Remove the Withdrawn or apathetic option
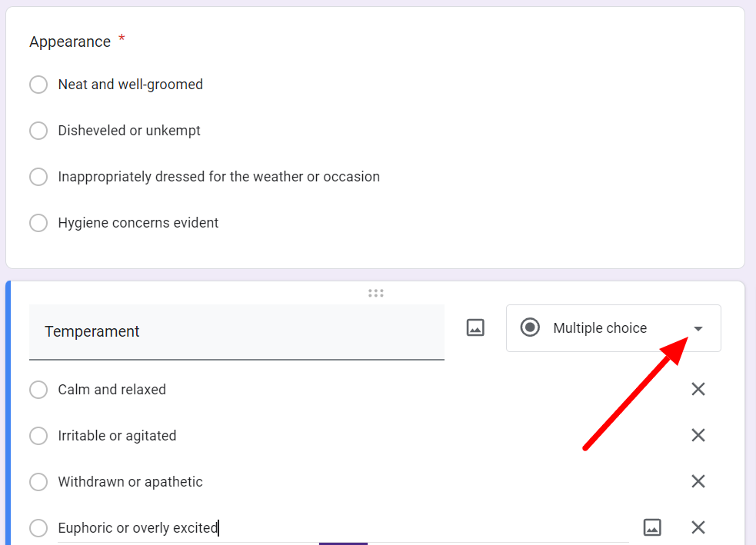756x545 pixels. [698, 481]
